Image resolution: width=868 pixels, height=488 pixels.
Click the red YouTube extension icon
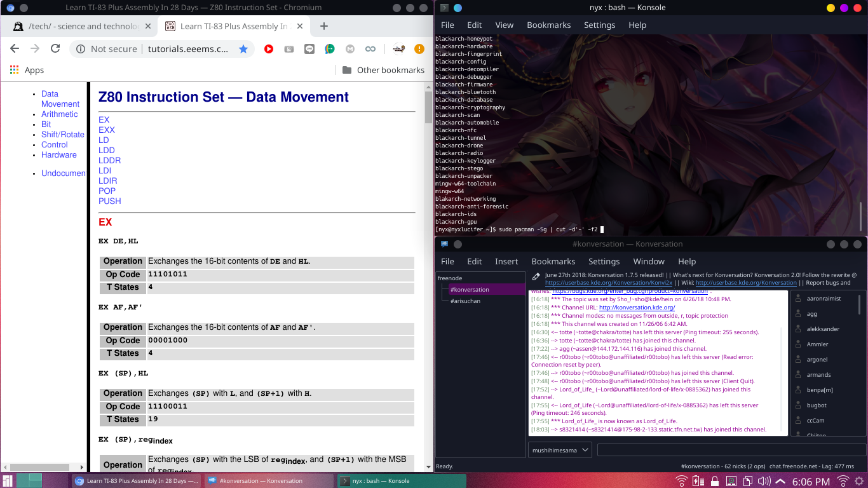point(269,49)
